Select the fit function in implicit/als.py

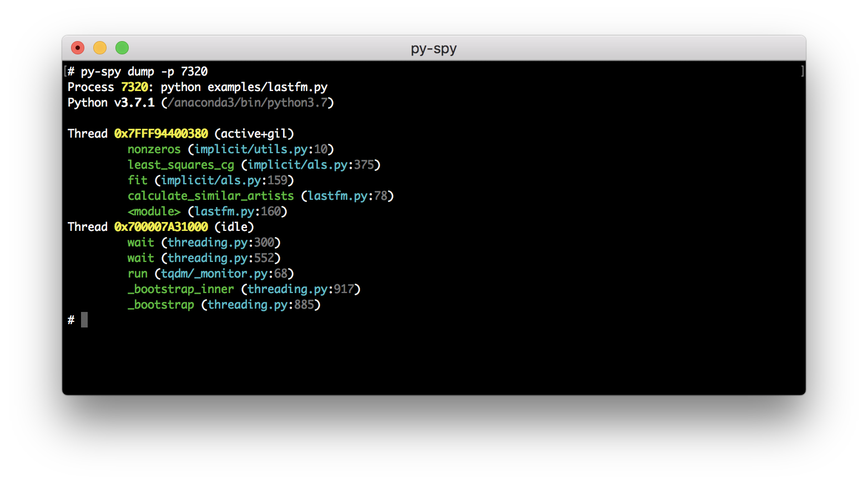click(137, 180)
